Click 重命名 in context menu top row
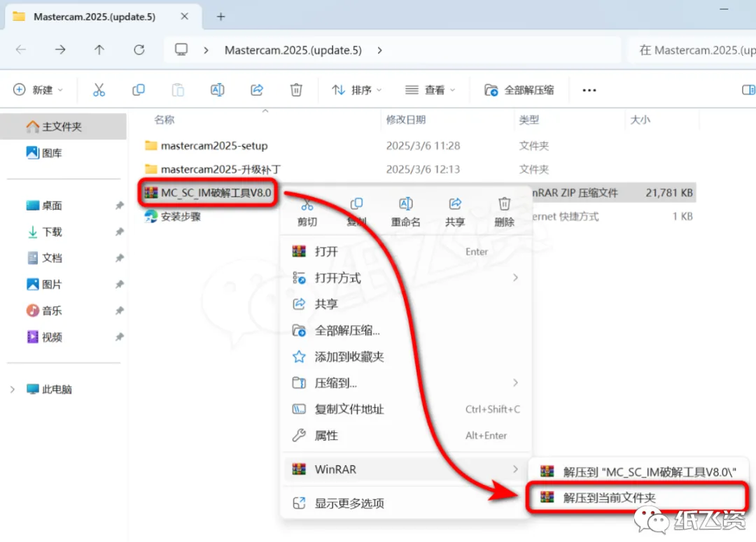The height and width of the screenshot is (542, 756). (x=405, y=213)
